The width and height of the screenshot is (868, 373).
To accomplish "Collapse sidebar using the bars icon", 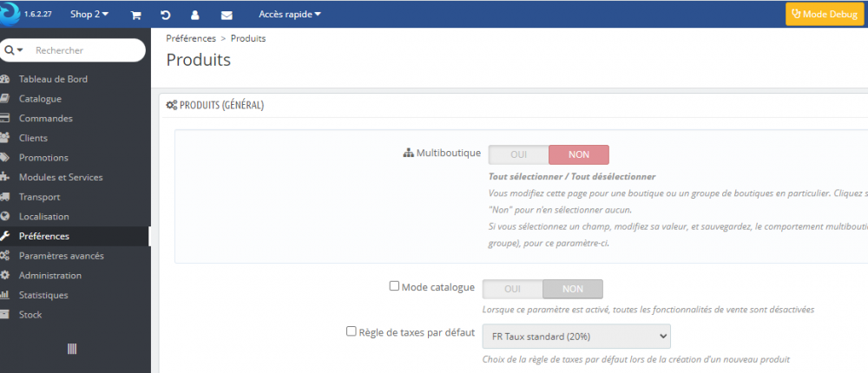I will (72, 349).
